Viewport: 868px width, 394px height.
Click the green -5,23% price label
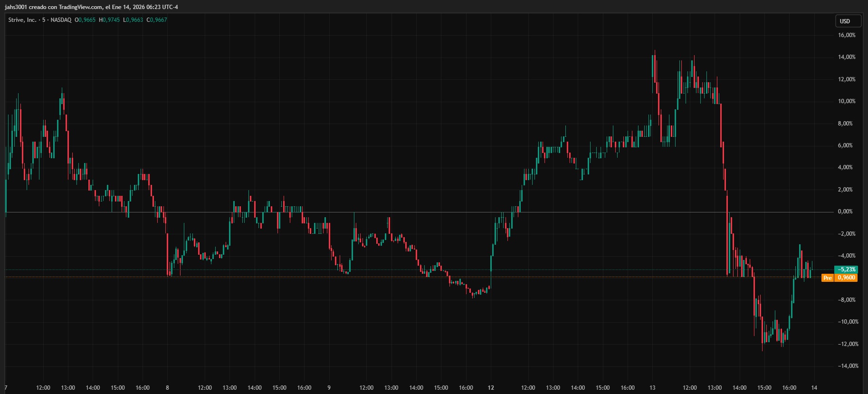pos(846,269)
